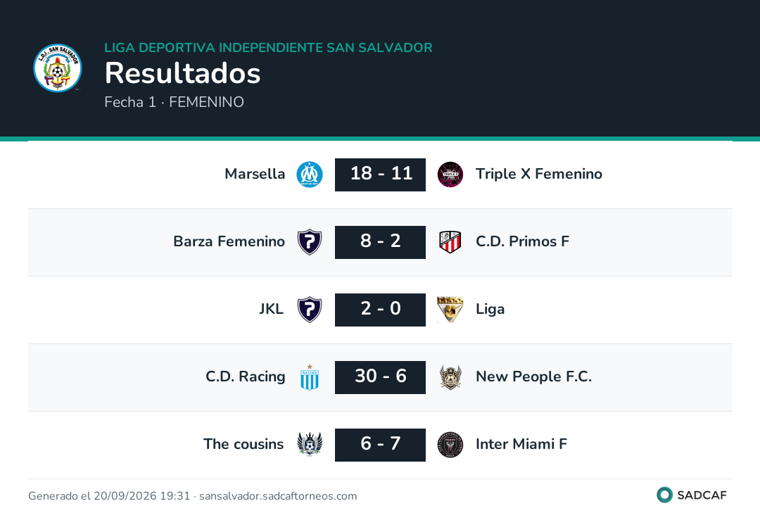Image resolution: width=760 pixels, height=532 pixels.
Task: Select the 30 - 6 score box
Action: (x=381, y=377)
